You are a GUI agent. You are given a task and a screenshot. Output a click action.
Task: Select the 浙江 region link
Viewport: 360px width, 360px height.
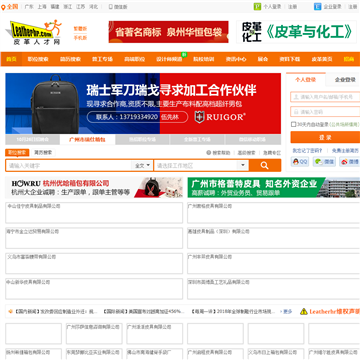coord(68,7)
